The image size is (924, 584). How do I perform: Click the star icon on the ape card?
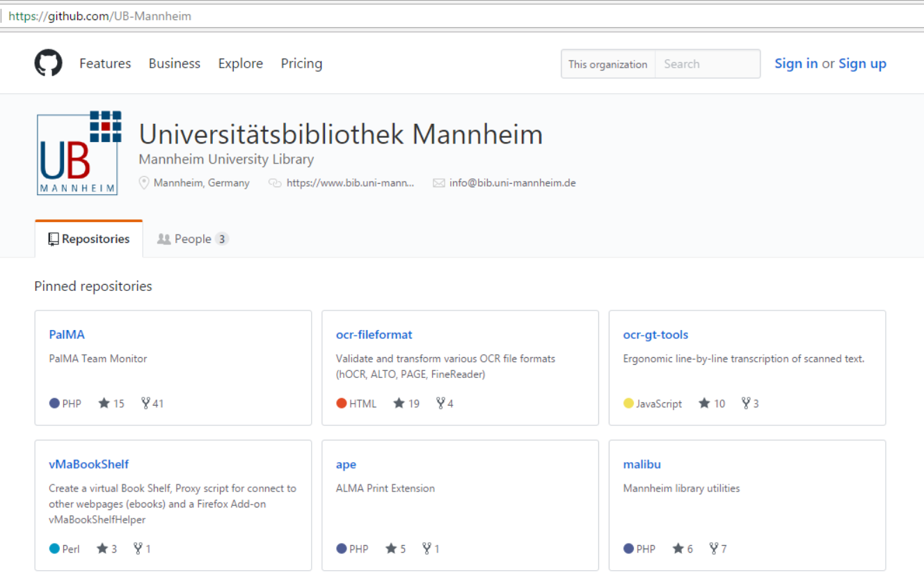click(x=391, y=549)
